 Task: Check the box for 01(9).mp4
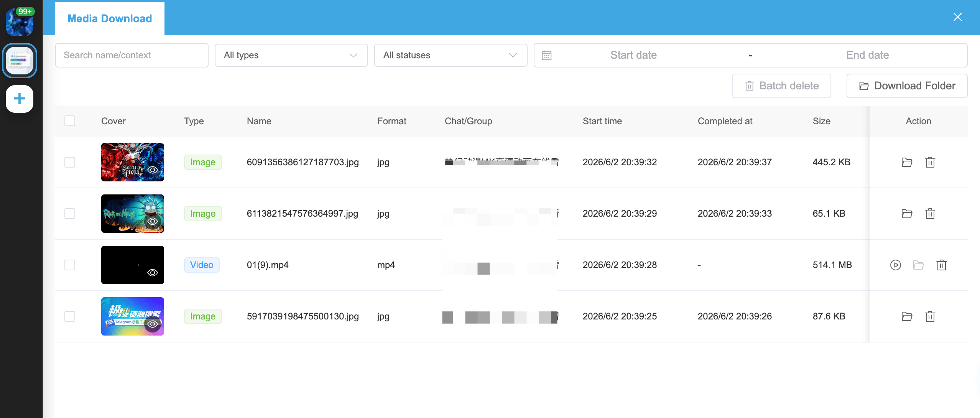(70, 265)
